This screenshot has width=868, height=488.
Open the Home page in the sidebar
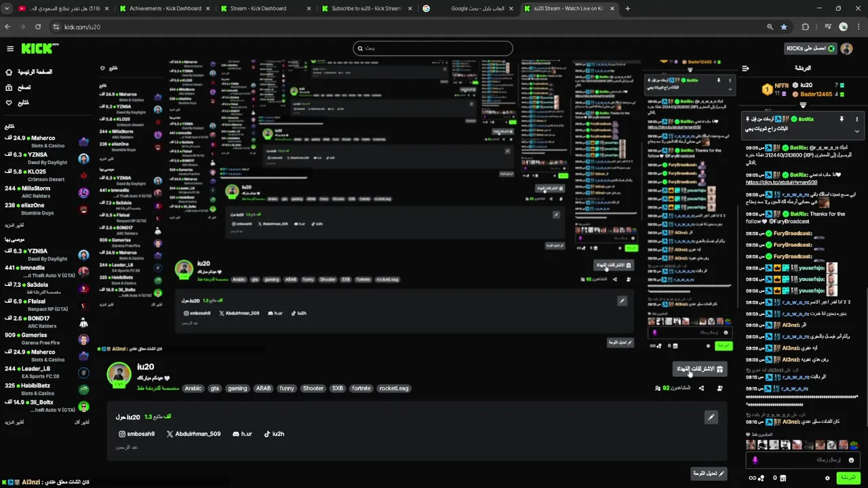pyautogui.click(x=28, y=72)
